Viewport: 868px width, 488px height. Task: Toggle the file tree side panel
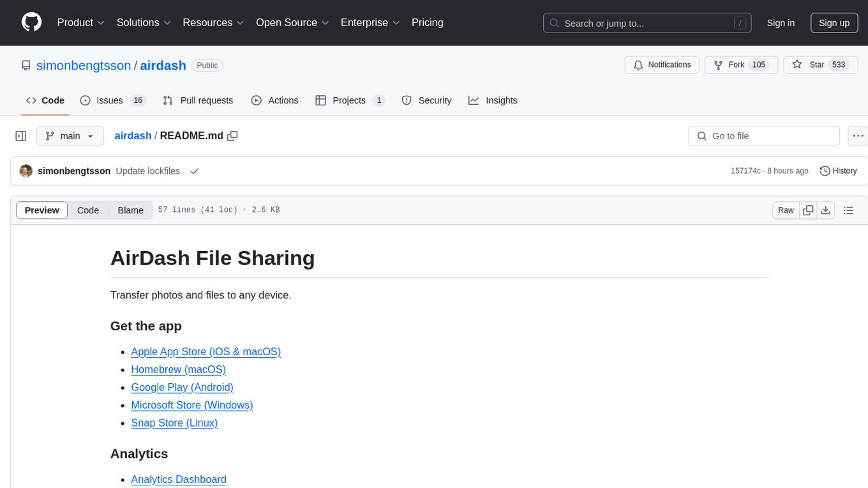21,136
